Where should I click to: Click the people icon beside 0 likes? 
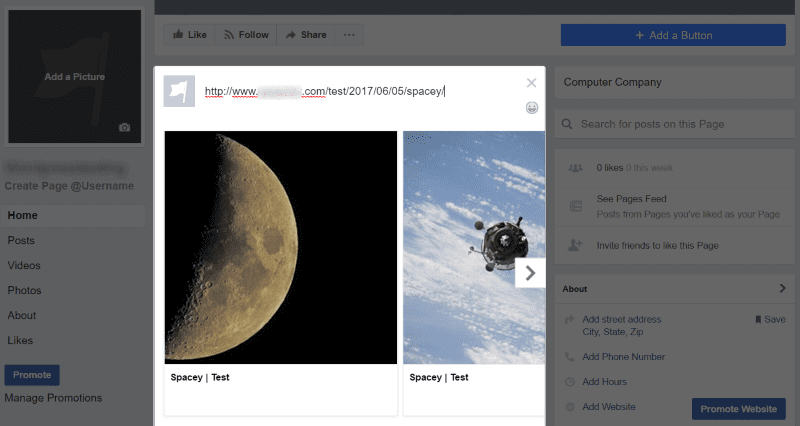pyautogui.click(x=576, y=168)
